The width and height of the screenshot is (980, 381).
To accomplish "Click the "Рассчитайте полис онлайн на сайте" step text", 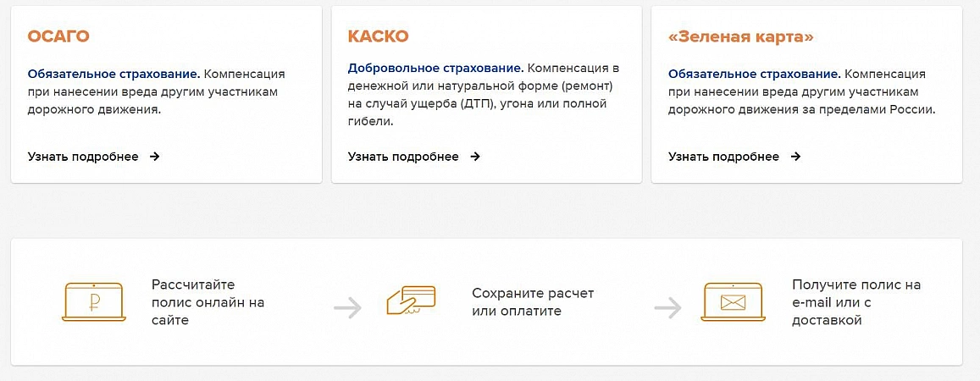I will [x=208, y=302].
